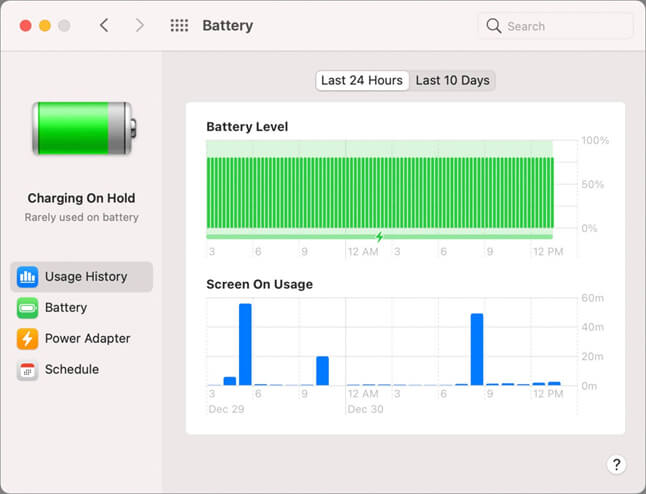Go back with the left chevron
The image size is (646, 494).
104,26
